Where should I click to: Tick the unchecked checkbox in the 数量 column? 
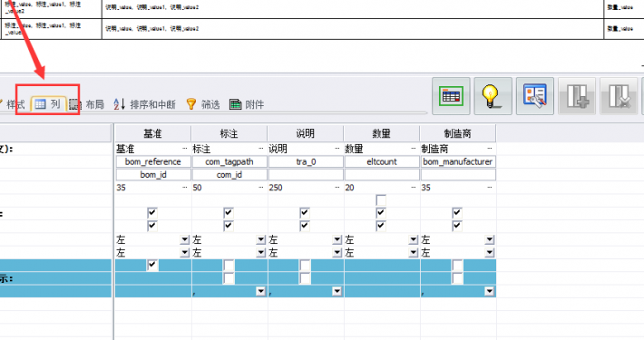pyautogui.click(x=381, y=200)
